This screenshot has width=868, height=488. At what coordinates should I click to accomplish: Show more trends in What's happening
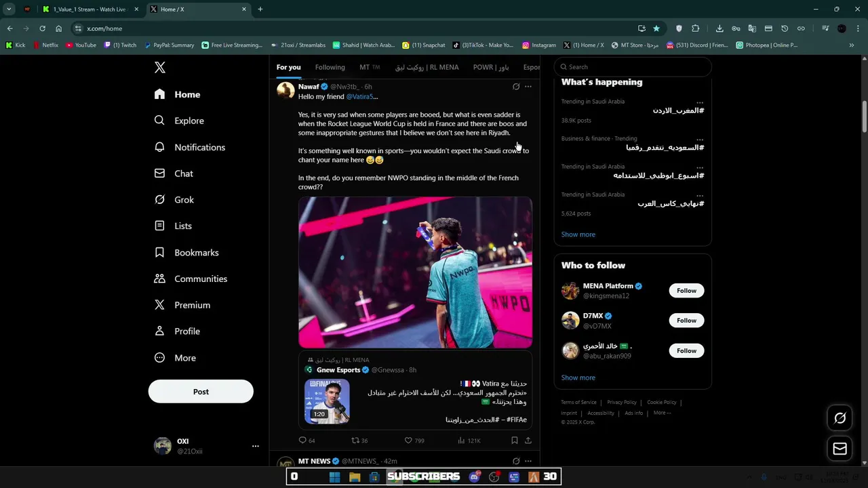click(x=578, y=235)
